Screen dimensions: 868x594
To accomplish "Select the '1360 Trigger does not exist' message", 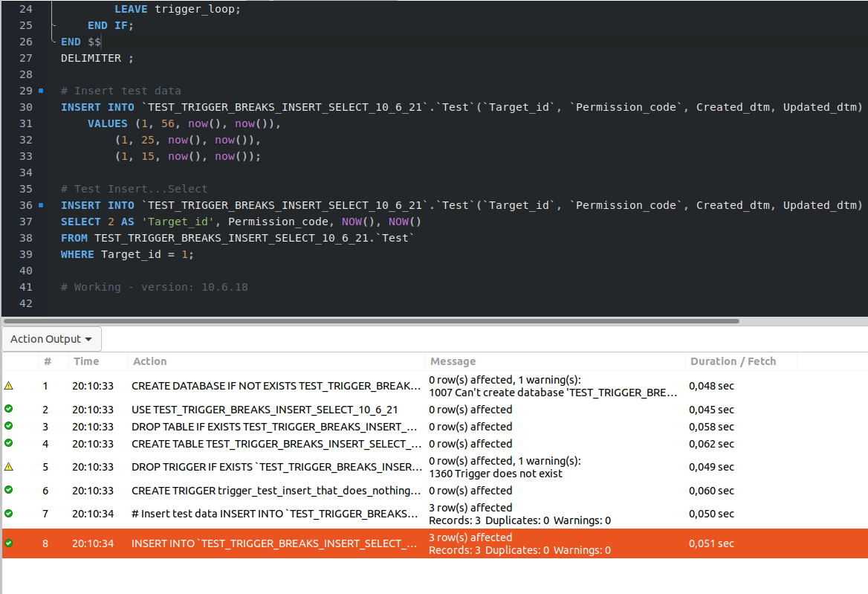I will tap(496, 474).
